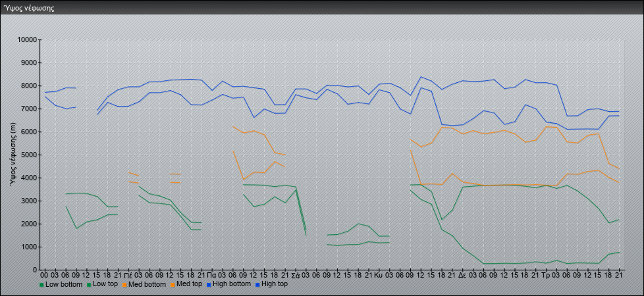Click the blue High top legend square
Image resolution: width=644 pixels, height=296 pixels.
[258, 285]
